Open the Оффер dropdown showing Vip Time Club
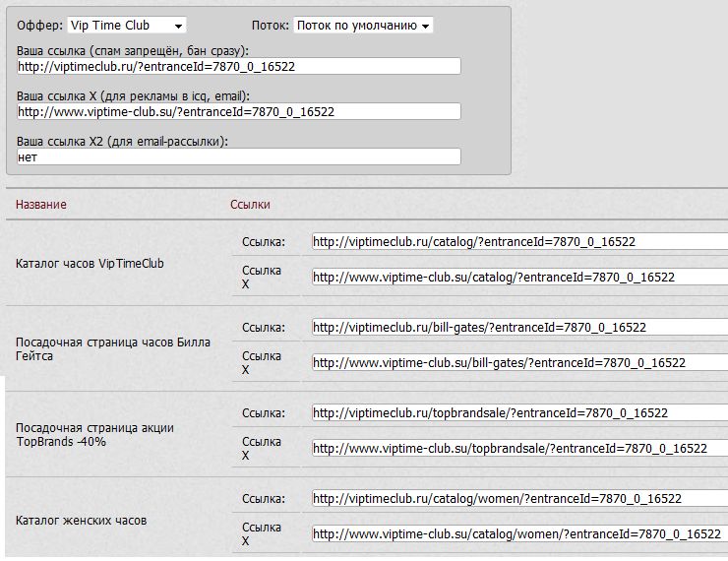The image size is (728, 561). pyautogui.click(x=127, y=25)
